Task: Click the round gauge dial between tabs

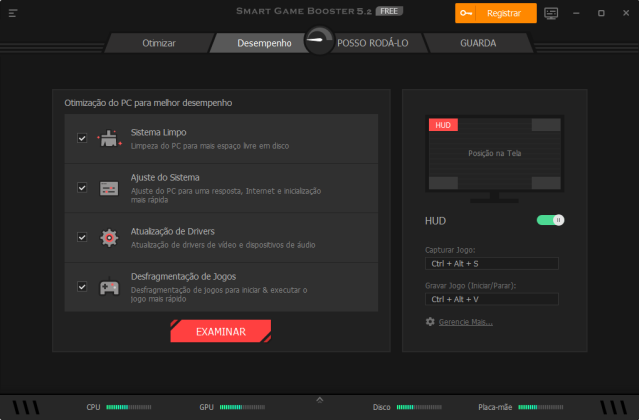Action: click(319, 40)
